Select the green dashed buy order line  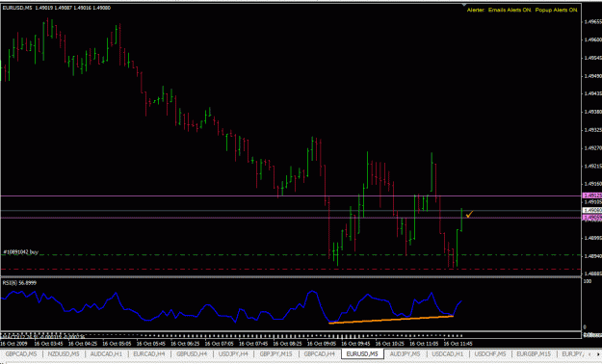[290, 254]
